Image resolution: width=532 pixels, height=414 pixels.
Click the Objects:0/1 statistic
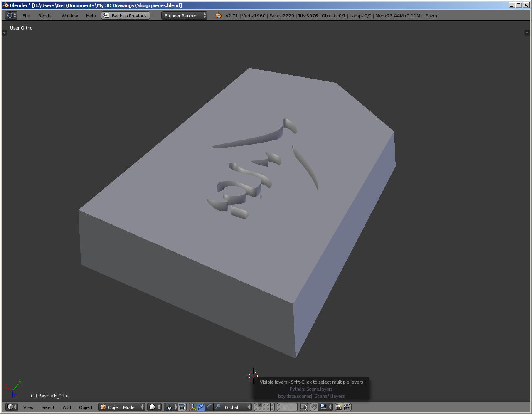coord(333,16)
